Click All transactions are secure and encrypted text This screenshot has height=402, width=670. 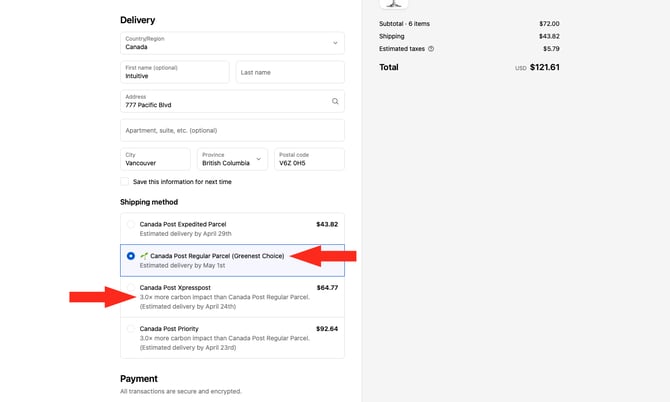[181, 391]
